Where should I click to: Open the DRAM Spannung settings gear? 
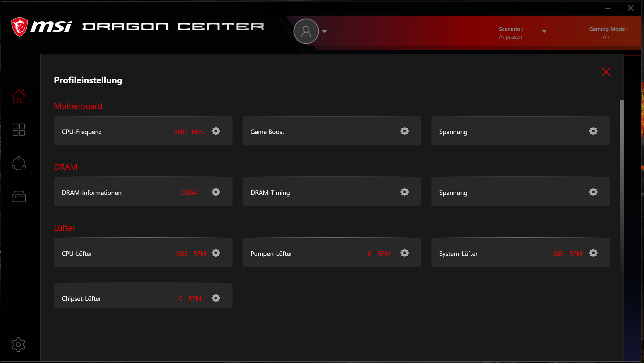pos(593,192)
